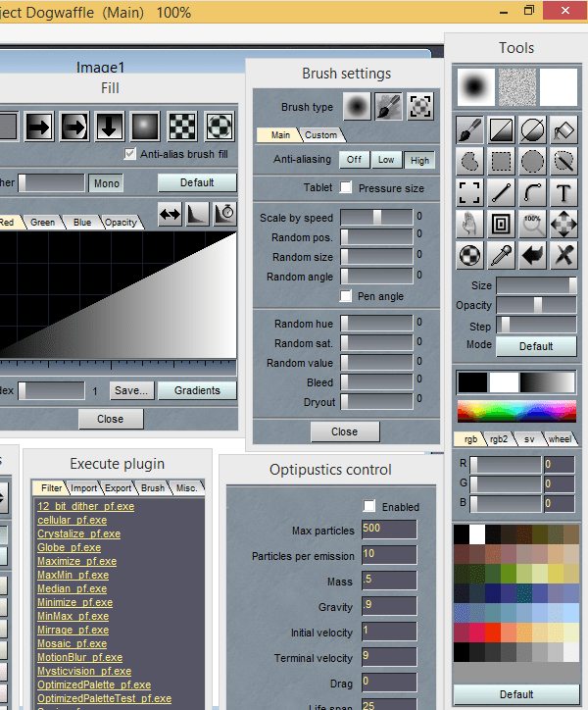Set Anti-aliasing to High
This screenshot has width=588, height=710.
pos(419,160)
